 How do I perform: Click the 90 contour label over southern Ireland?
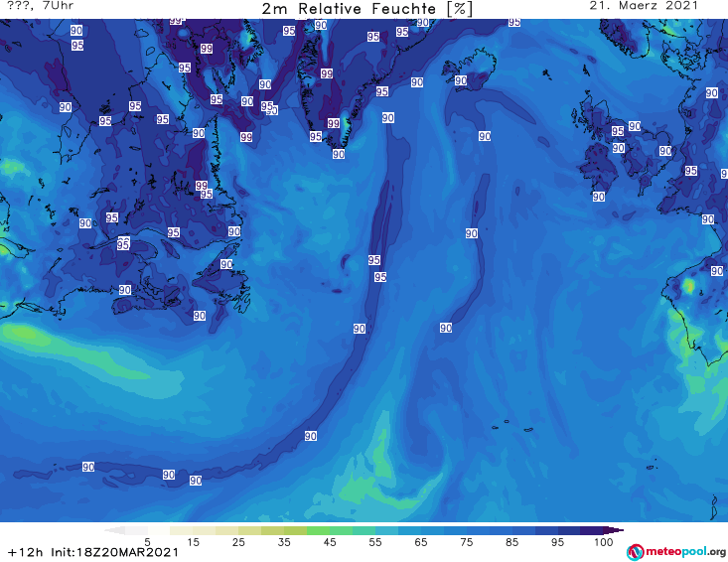(x=599, y=197)
